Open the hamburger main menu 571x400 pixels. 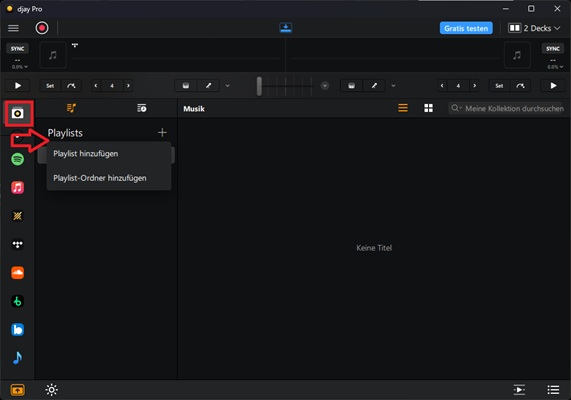(13, 28)
